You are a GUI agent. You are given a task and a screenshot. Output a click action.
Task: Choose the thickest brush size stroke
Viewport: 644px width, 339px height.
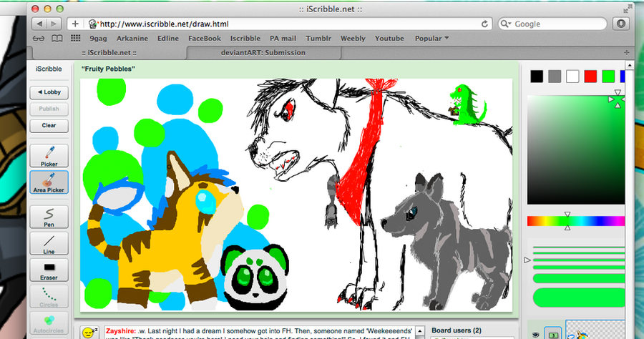(579, 298)
